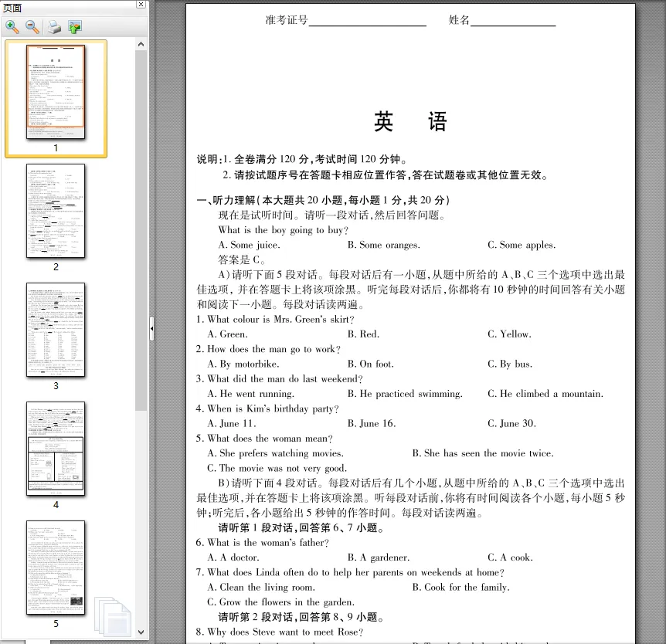This screenshot has width=666, height=644.
Task: Click the page number label under thumbnail 2
Action: (56, 266)
